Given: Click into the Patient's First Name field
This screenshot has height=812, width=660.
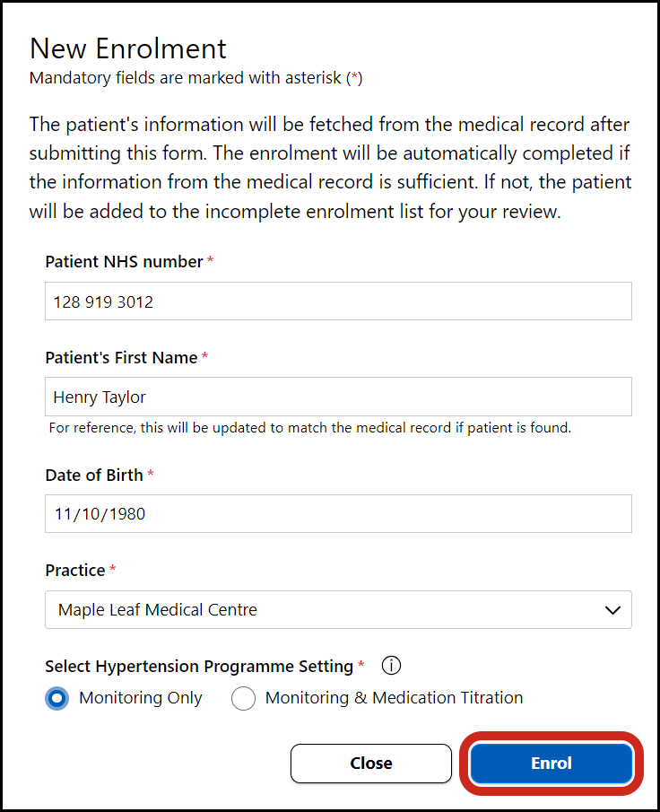Looking at the screenshot, I should tap(338, 397).
